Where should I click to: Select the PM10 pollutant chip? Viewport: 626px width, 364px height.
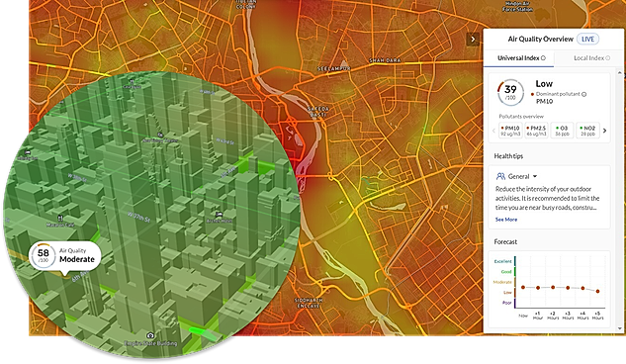click(510, 131)
